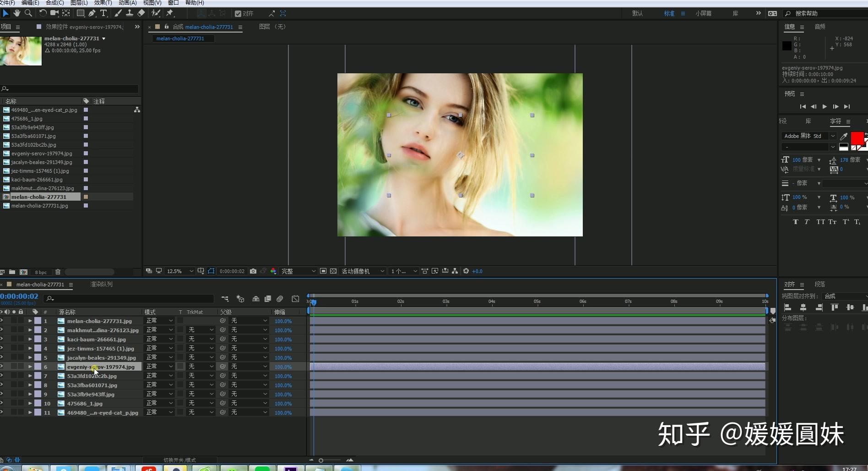Select the Brush tool
Screen dimensions: 868x471
(x=118, y=13)
